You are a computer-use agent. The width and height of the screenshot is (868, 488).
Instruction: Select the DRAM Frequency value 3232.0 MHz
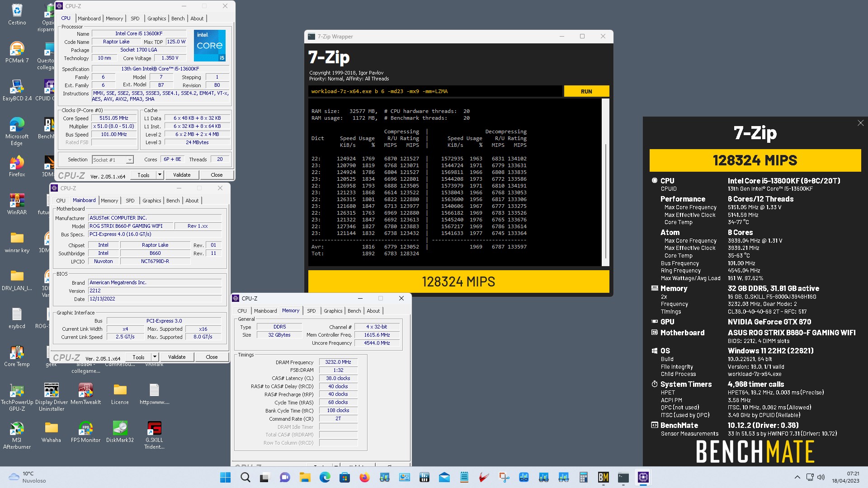(338, 362)
